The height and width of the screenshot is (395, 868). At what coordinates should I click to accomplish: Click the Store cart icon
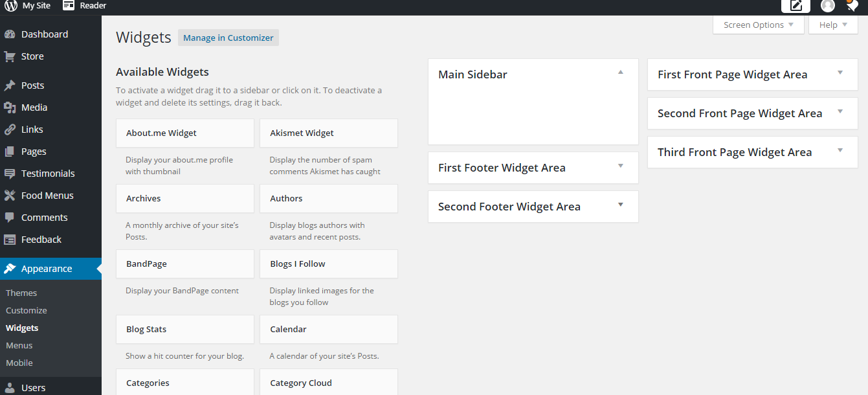tap(10, 56)
